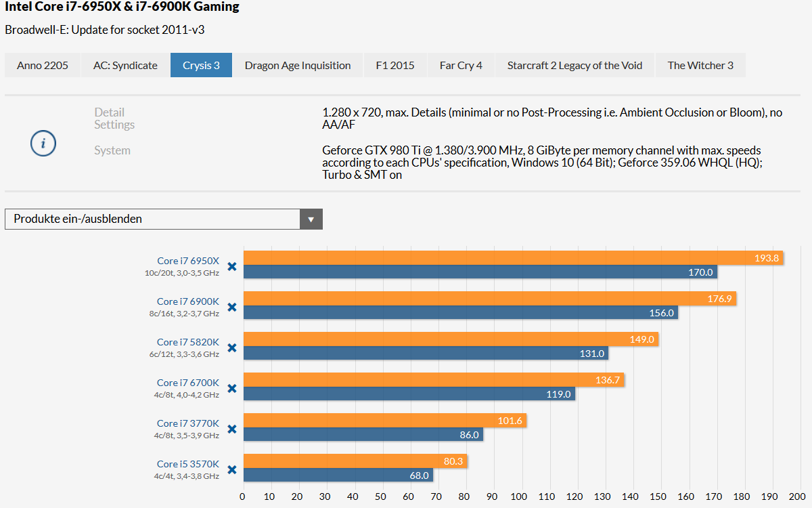This screenshot has width=812, height=508.
Task: Click the Core i7 3770K label
Action: [x=188, y=423]
